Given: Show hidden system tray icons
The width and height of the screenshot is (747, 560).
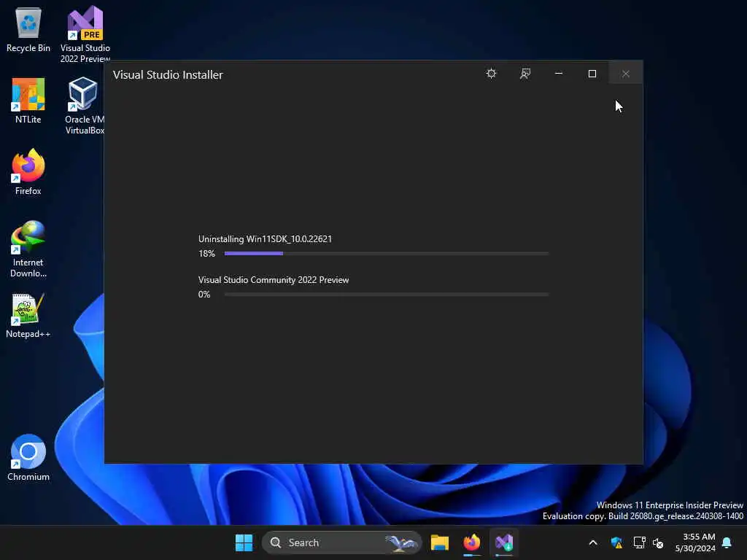Looking at the screenshot, I should tap(593, 542).
